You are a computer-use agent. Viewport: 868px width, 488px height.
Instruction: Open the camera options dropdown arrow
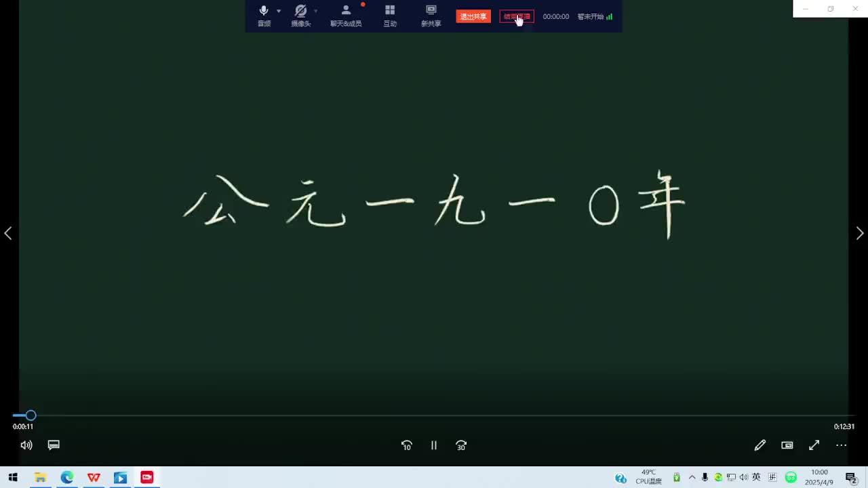click(315, 12)
